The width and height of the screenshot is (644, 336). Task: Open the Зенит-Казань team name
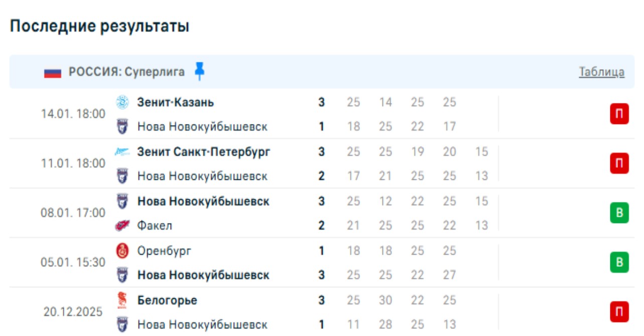[x=176, y=102]
